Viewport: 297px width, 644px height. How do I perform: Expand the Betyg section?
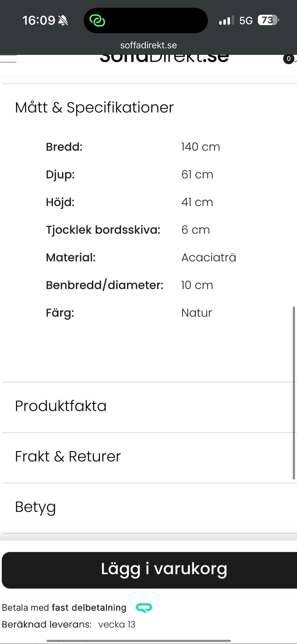point(35,507)
